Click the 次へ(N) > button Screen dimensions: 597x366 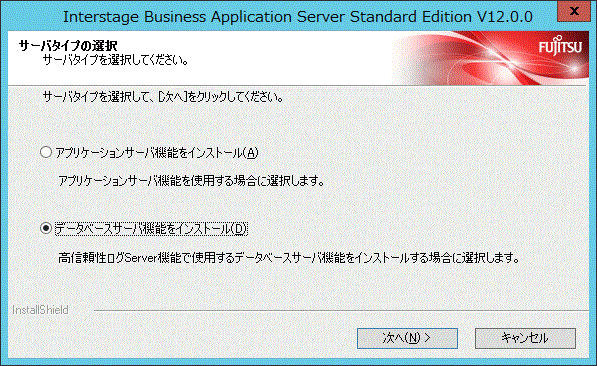click(407, 338)
